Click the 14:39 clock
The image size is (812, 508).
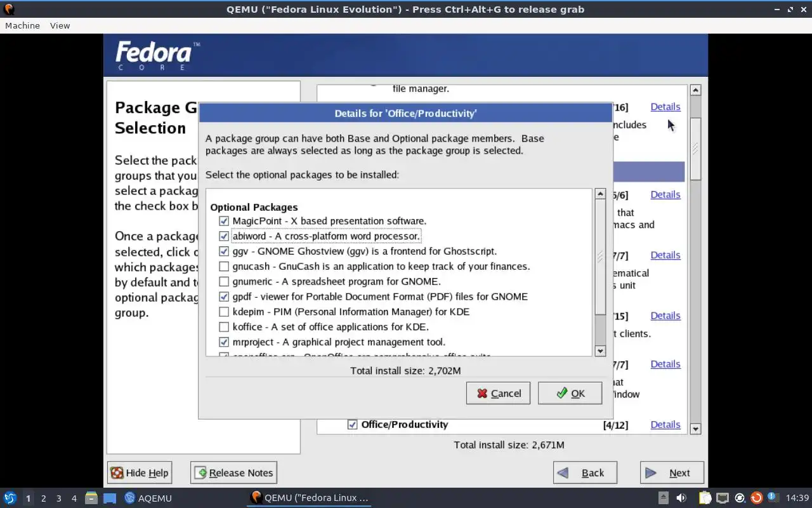point(797,498)
